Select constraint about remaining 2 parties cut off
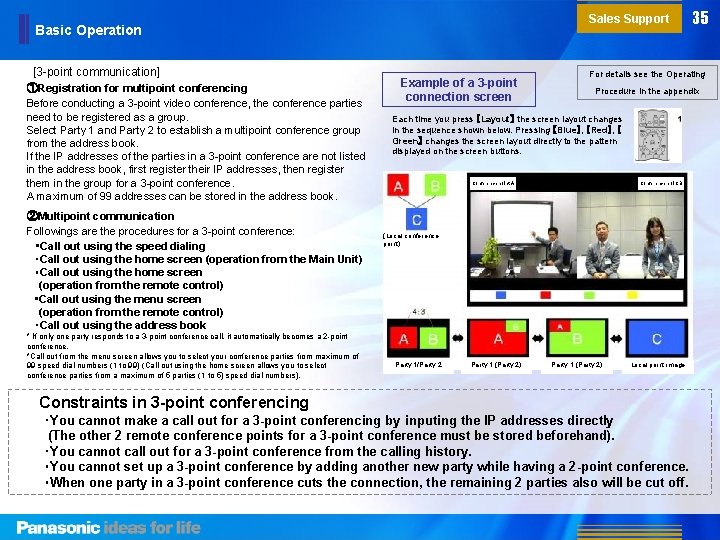Screen dimensions: 720x540 click(x=366, y=483)
